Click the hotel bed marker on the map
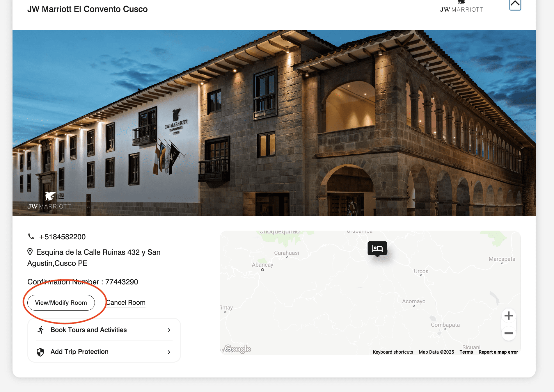554x392 pixels. pyautogui.click(x=377, y=249)
